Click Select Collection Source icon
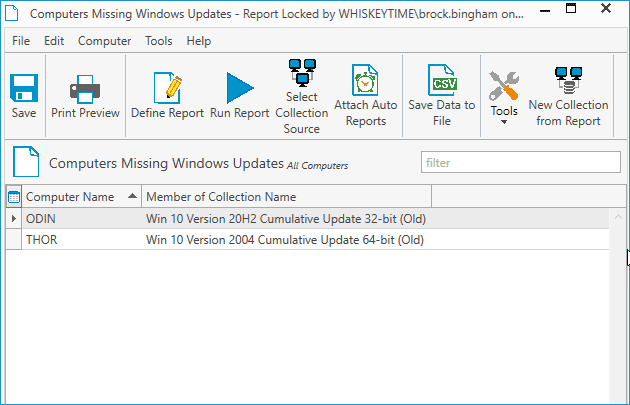This screenshot has height=405, width=630. click(x=302, y=73)
